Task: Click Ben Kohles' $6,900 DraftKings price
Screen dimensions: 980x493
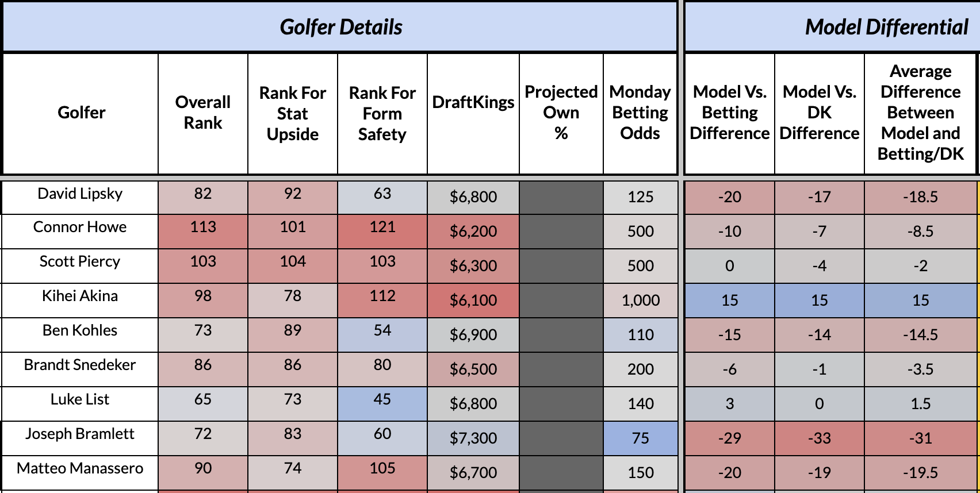Action: tap(473, 334)
